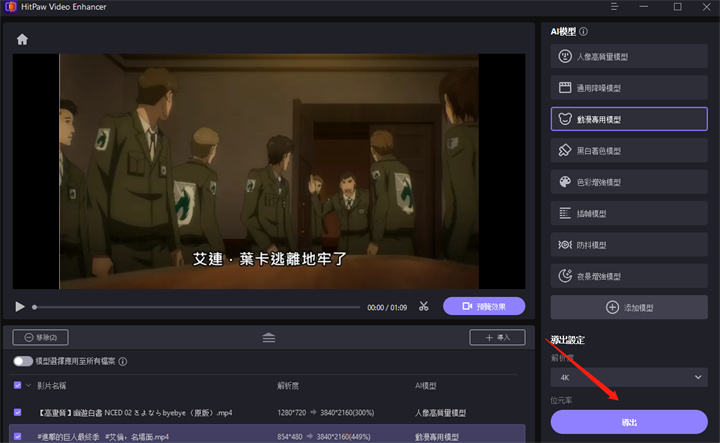The image size is (720, 443).
Task: Click the 00:00 / 01:09 time display
Action: [x=387, y=307]
